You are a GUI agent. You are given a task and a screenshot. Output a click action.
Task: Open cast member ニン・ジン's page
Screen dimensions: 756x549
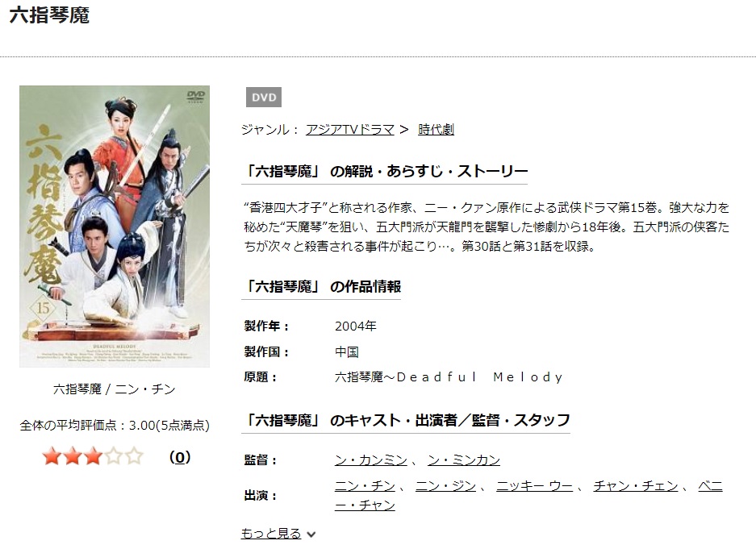click(x=446, y=486)
